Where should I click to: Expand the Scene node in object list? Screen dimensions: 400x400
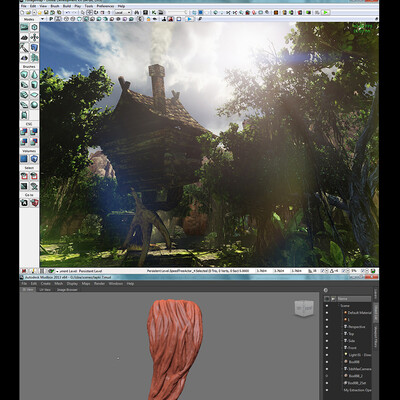(337, 306)
